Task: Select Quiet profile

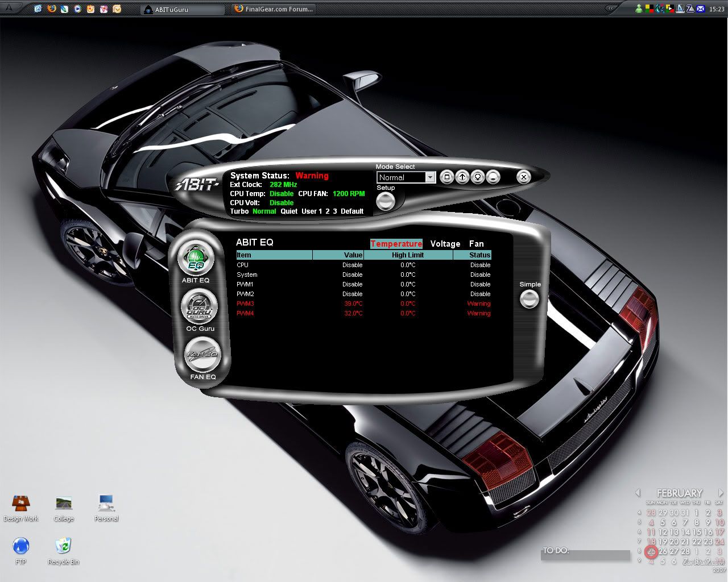Action: pyautogui.click(x=289, y=211)
